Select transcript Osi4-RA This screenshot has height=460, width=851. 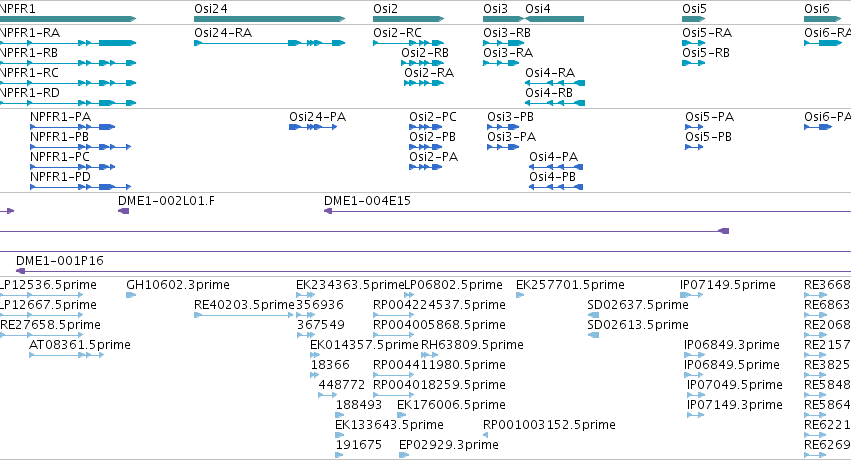point(555,83)
